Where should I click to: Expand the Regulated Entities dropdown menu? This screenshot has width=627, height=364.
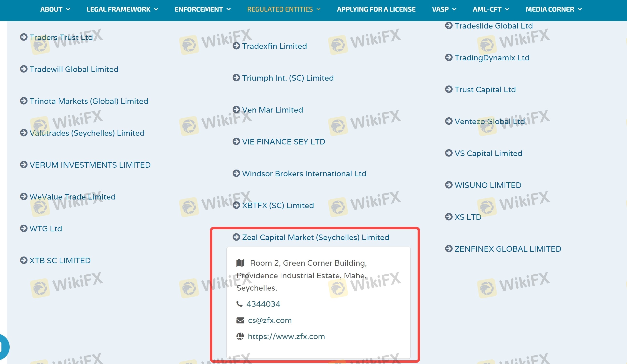[284, 9]
